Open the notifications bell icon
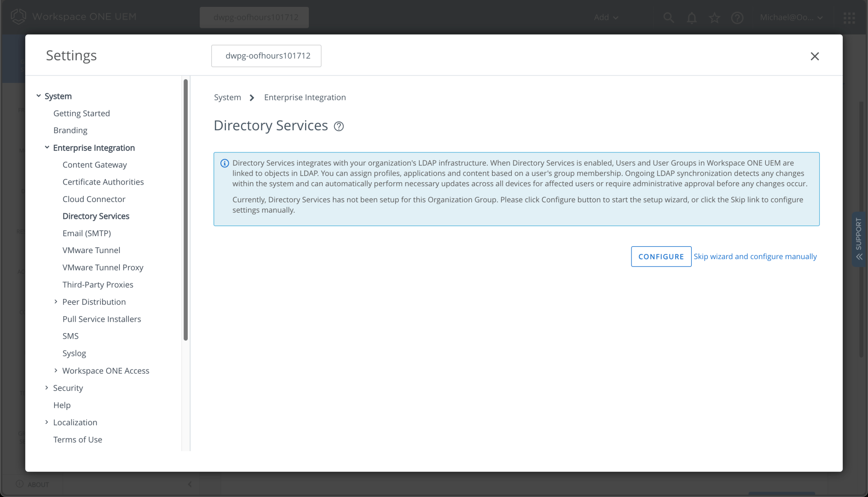 point(691,17)
